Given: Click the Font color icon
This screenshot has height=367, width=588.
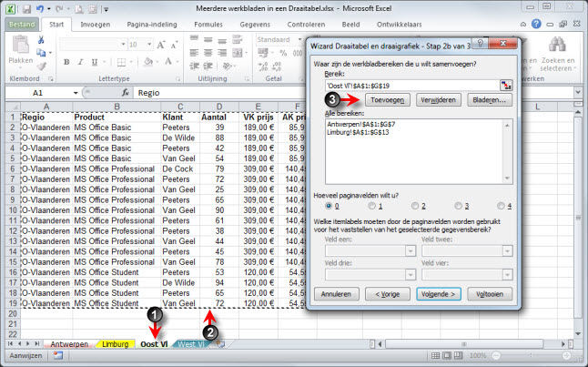Looking at the screenshot, I should point(168,62).
